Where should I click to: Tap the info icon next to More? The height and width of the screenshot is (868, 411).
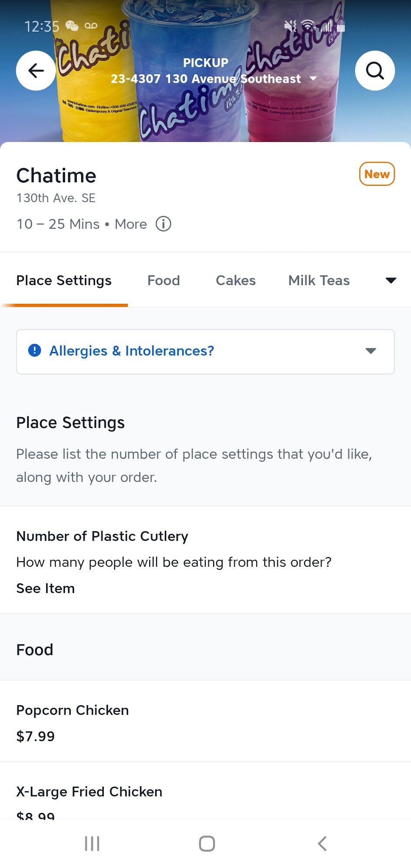pos(164,224)
